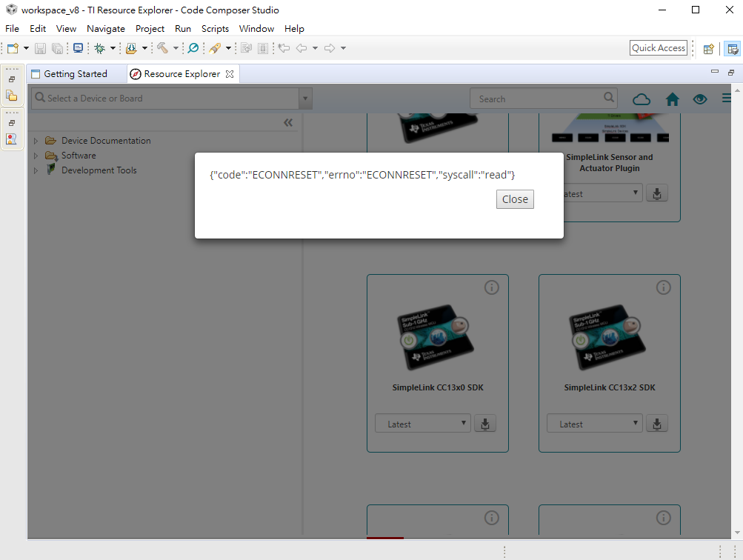The height and width of the screenshot is (560, 743).
Task: Click the Last Edit Location arrow icon
Action: [x=284, y=48]
